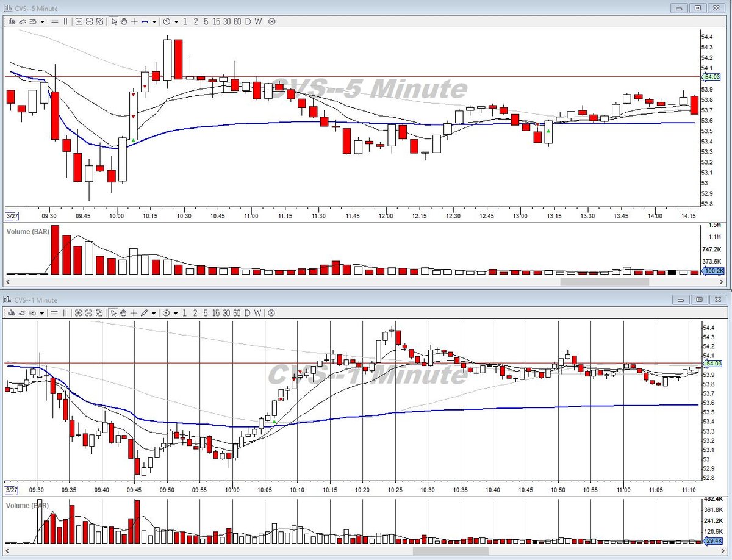The width and height of the screenshot is (732, 560).
Task: Open chart type icon in 1 Minute window
Action: [12, 313]
